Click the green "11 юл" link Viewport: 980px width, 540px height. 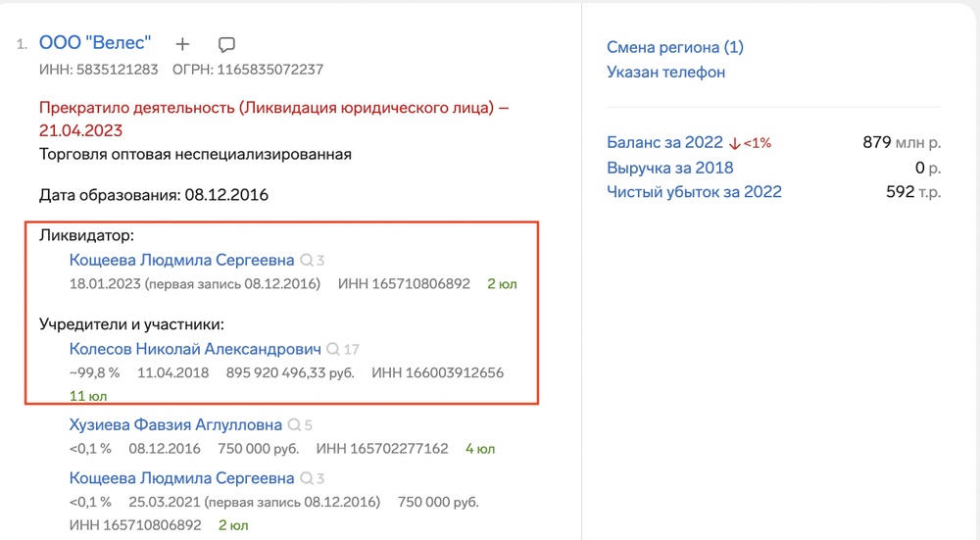pyautogui.click(x=88, y=396)
